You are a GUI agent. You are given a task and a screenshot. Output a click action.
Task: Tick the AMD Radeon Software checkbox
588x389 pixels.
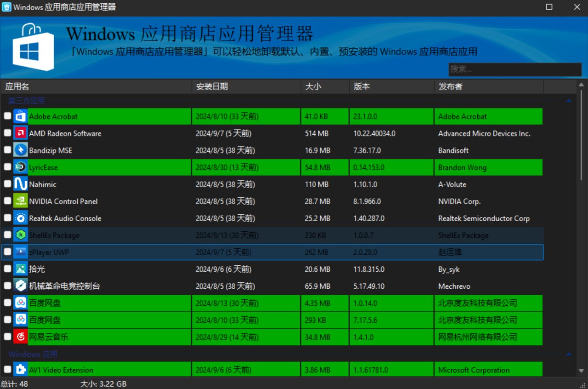coord(7,133)
